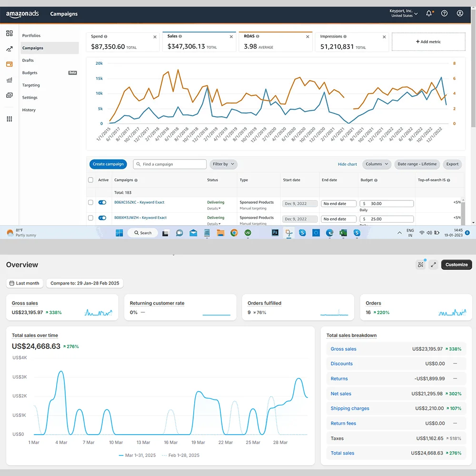
Task: Click the notifications bell icon
Action: pos(429,14)
